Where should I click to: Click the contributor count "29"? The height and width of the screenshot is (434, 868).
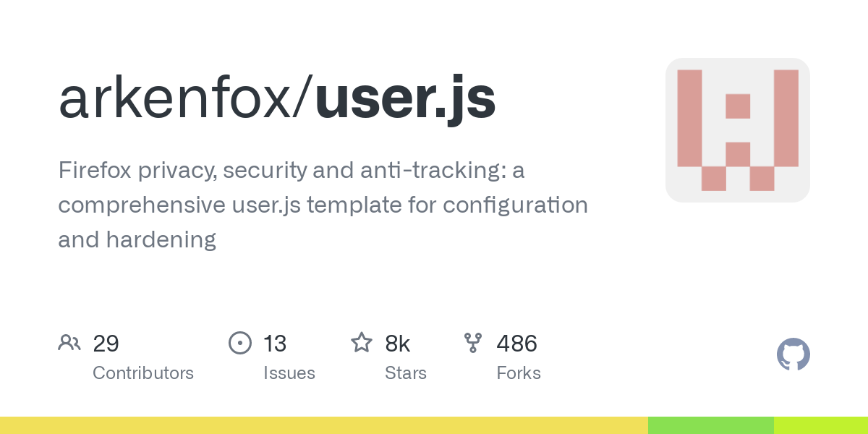pos(106,344)
